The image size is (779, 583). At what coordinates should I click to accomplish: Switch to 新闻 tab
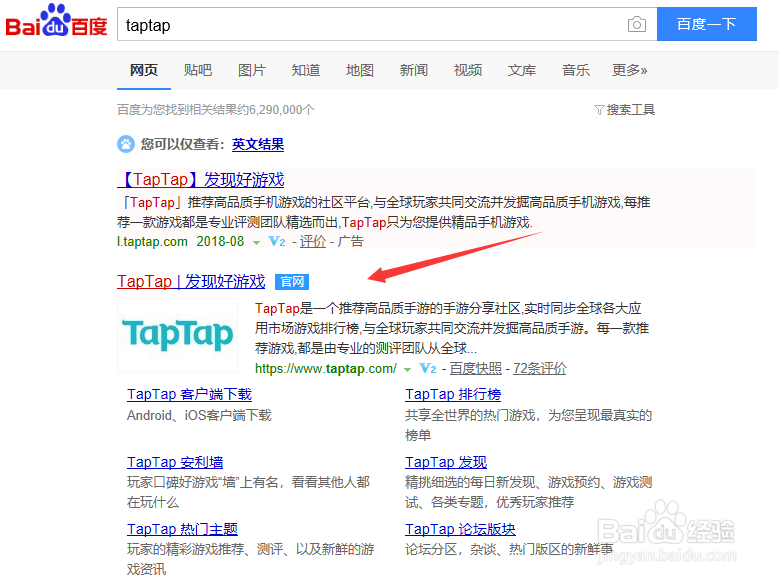tap(414, 70)
